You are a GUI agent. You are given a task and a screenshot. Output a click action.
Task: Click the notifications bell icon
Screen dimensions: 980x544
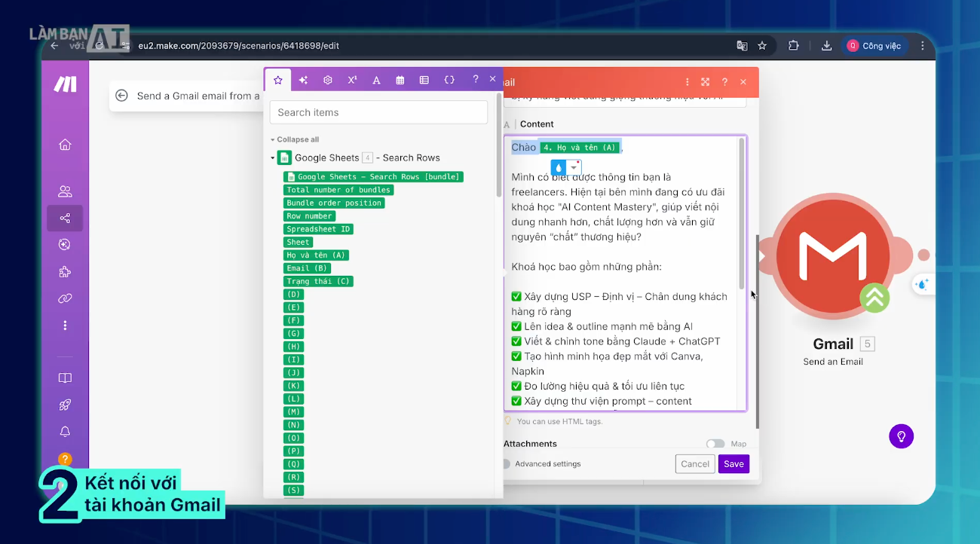(65, 432)
